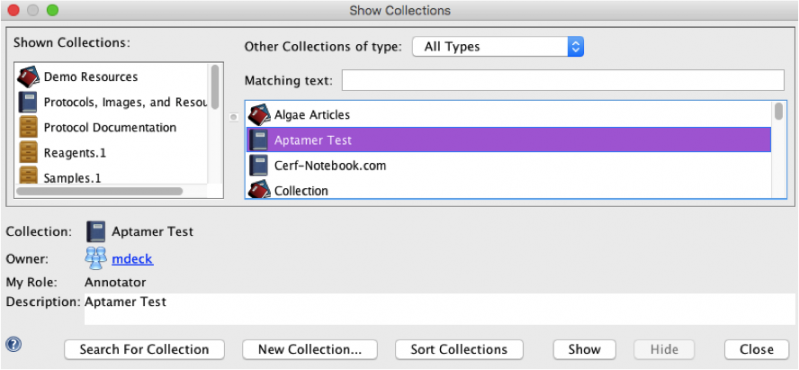Image resolution: width=799 pixels, height=370 pixels.
Task: Select the highlighted Aptamer Test row
Action: point(509,140)
